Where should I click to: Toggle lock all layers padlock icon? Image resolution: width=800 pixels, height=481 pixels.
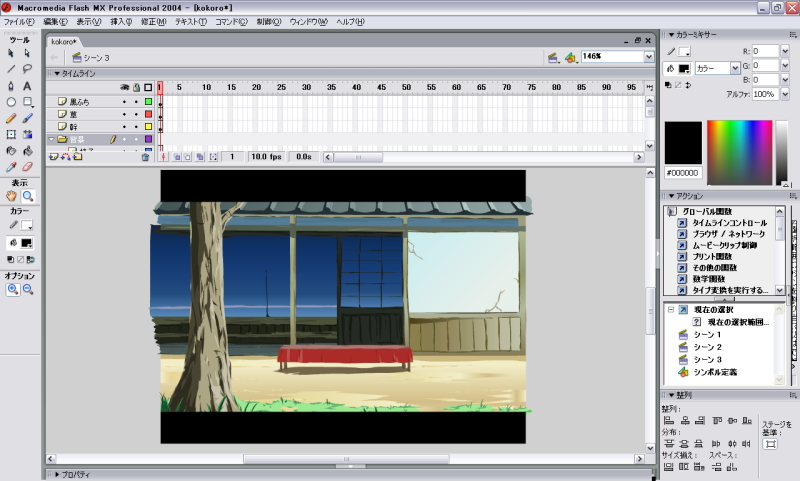[x=136, y=88]
